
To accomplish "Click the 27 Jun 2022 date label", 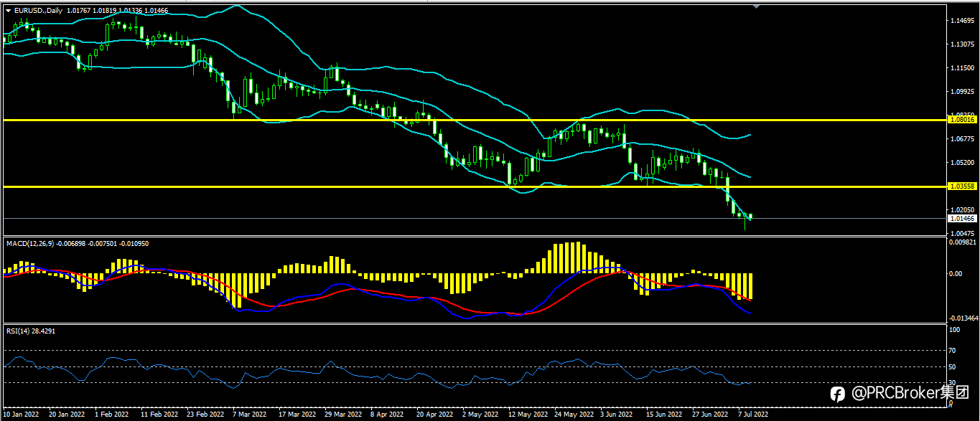I will [x=710, y=415].
